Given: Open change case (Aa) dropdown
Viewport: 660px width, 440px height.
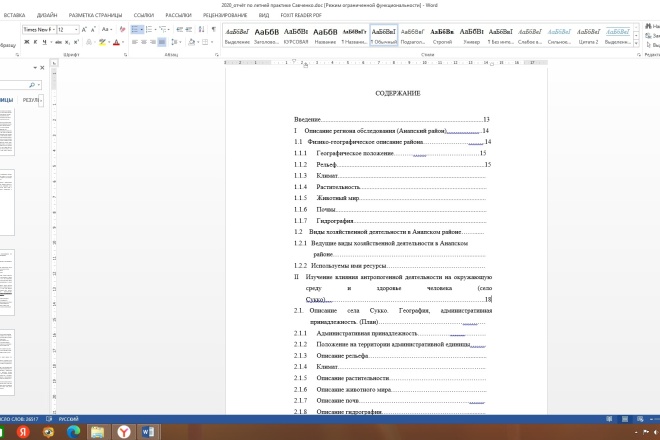Looking at the screenshot, I should click(107, 29).
